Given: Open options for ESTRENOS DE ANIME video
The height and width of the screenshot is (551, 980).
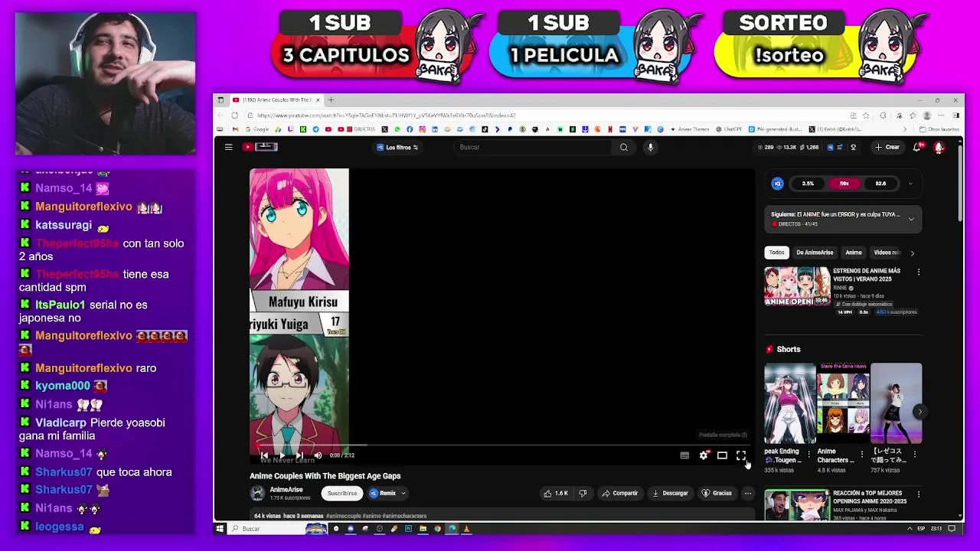Looking at the screenshot, I should (x=919, y=272).
